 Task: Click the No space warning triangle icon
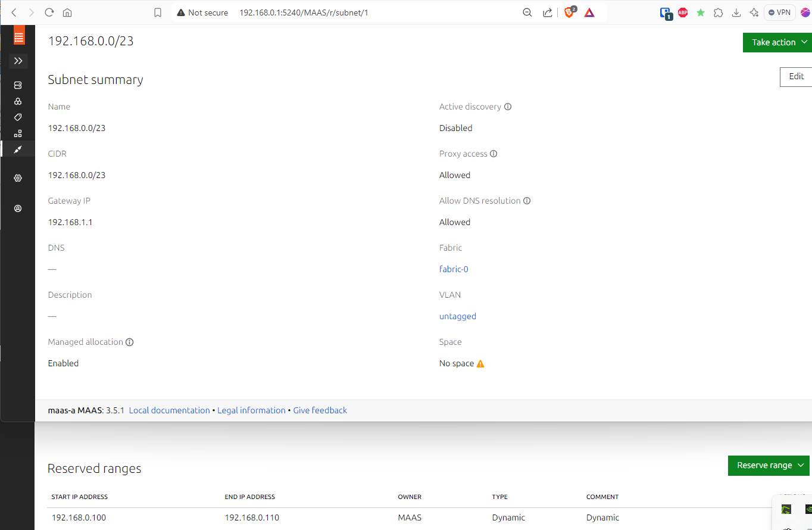480,364
